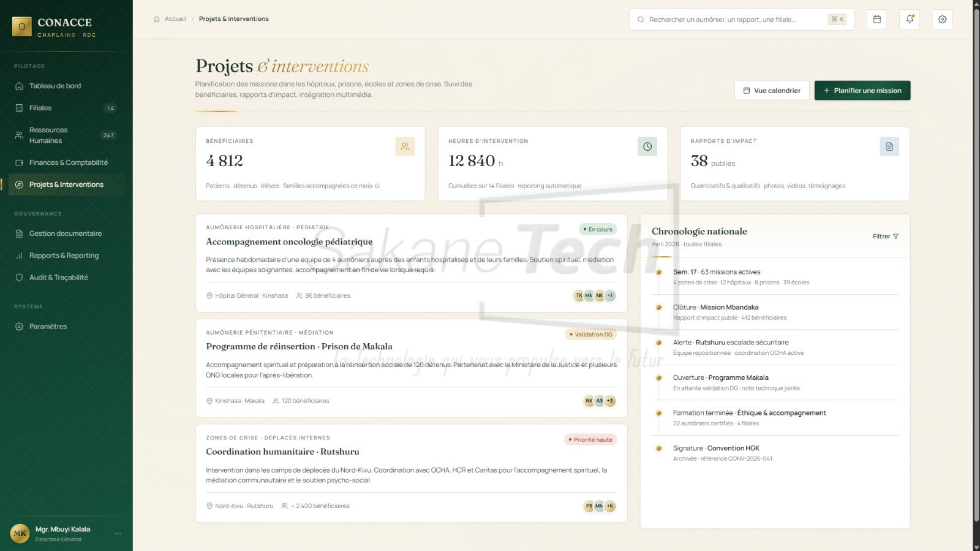Click the 12 840 h figure

475,161
